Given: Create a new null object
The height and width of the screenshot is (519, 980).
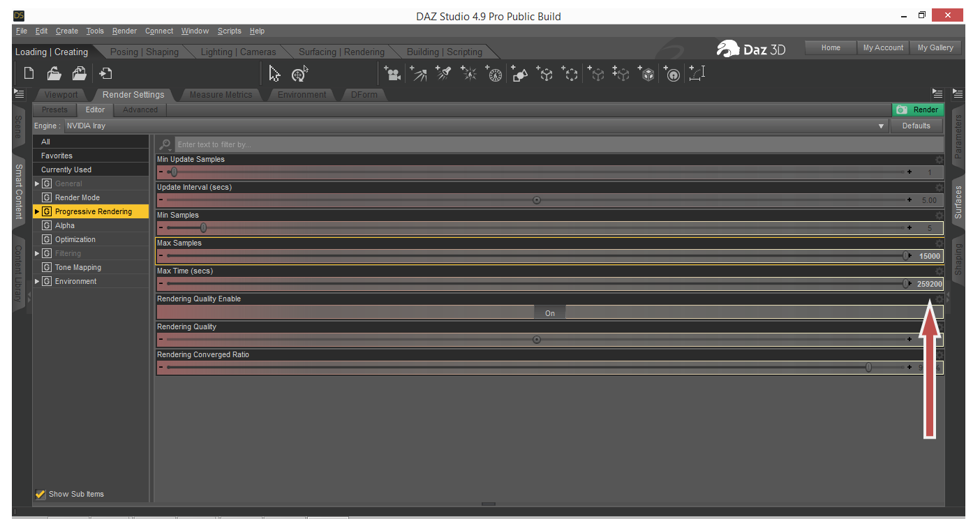Looking at the screenshot, I should coord(545,73).
